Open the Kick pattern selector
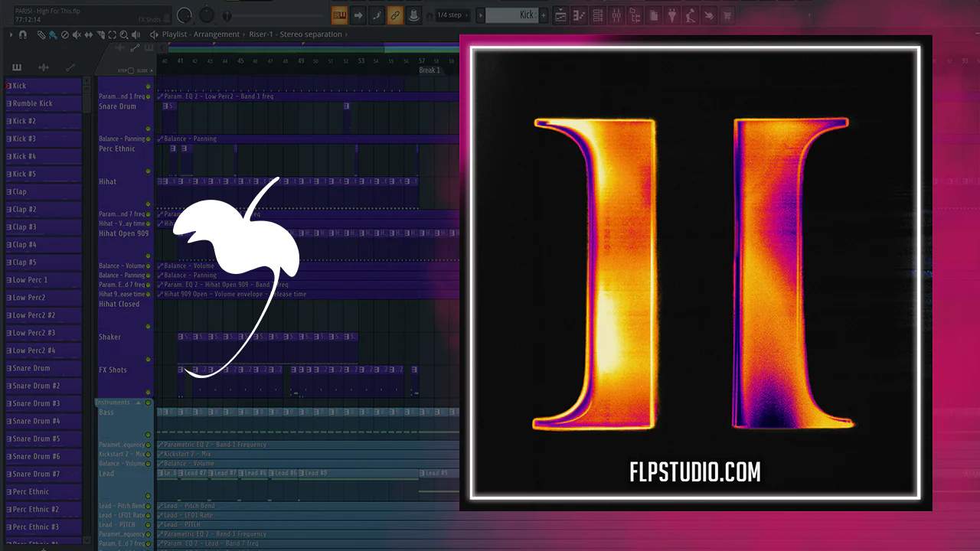This screenshot has width=980, height=551. [x=512, y=15]
